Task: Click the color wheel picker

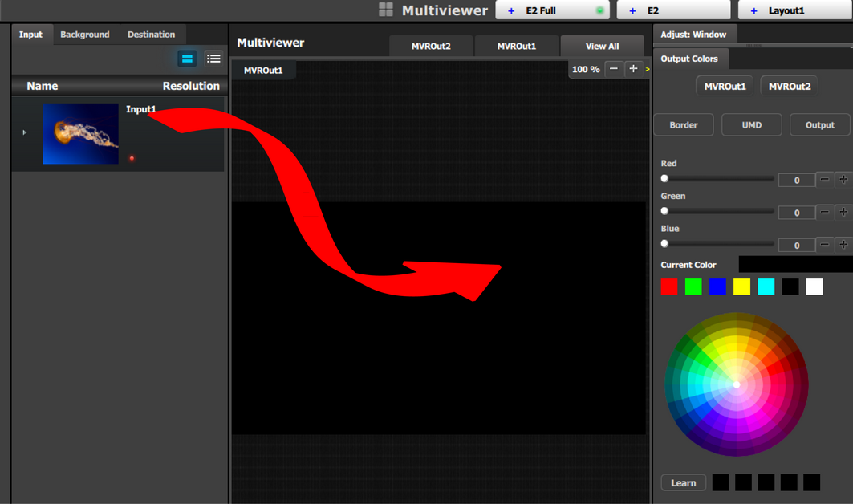Action: [737, 384]
